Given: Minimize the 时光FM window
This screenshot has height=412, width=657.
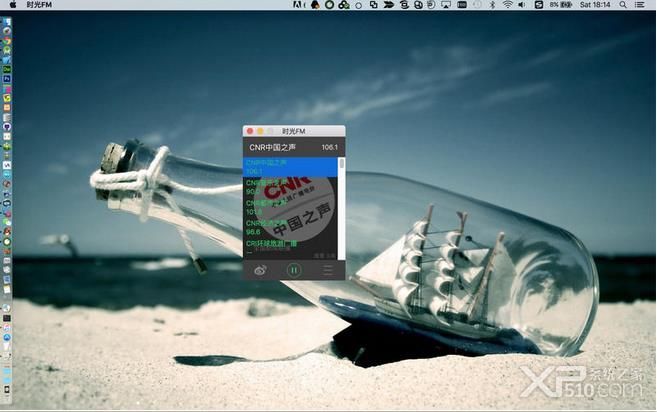Looking at the screenshot, I should click(260, 131).
